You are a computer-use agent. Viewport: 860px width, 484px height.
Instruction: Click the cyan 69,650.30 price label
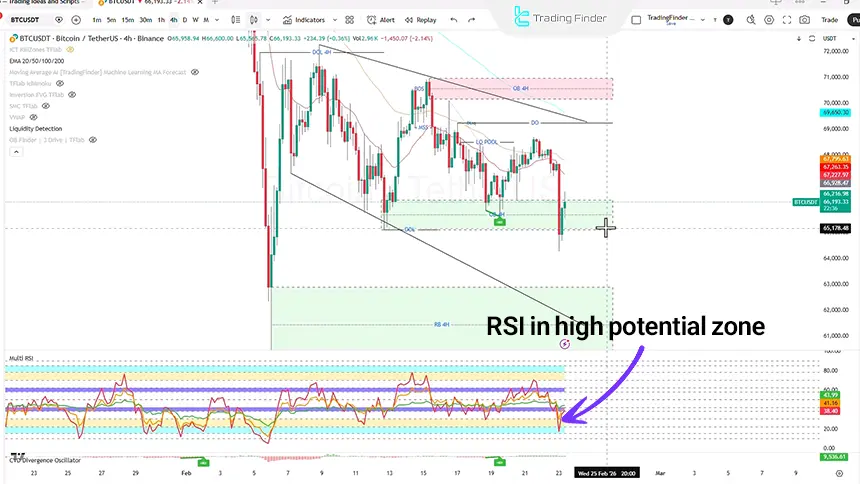835,112
